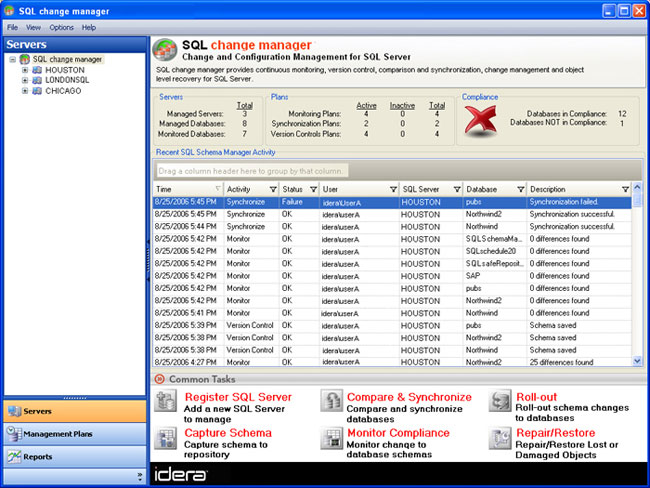This screenshot has height=488, width=650.
Task: Click the title bar application icon
Action: click(x=9, y=11)
